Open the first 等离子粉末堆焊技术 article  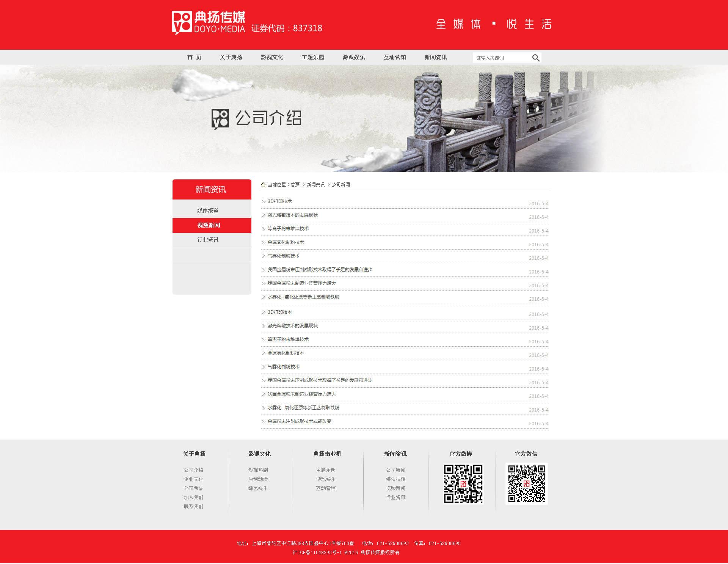(x=288, y=229)
